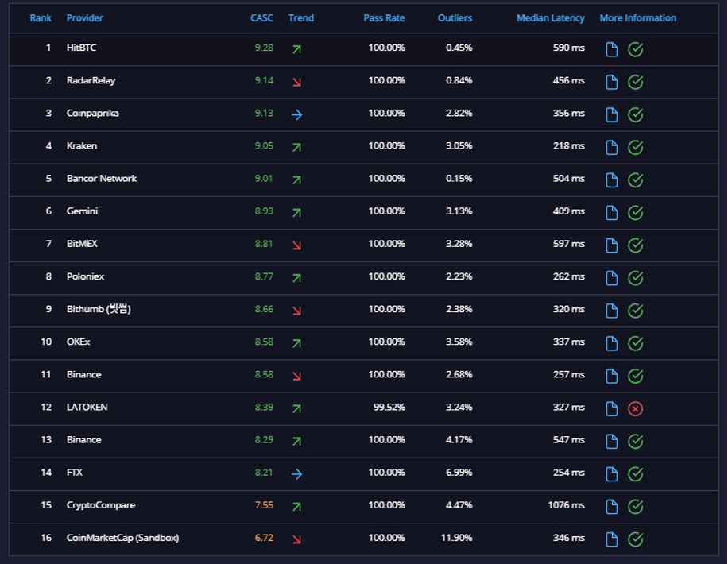The image size is (728, 564).
Task: Open the document icon for Poloniex
Action: 611,278
